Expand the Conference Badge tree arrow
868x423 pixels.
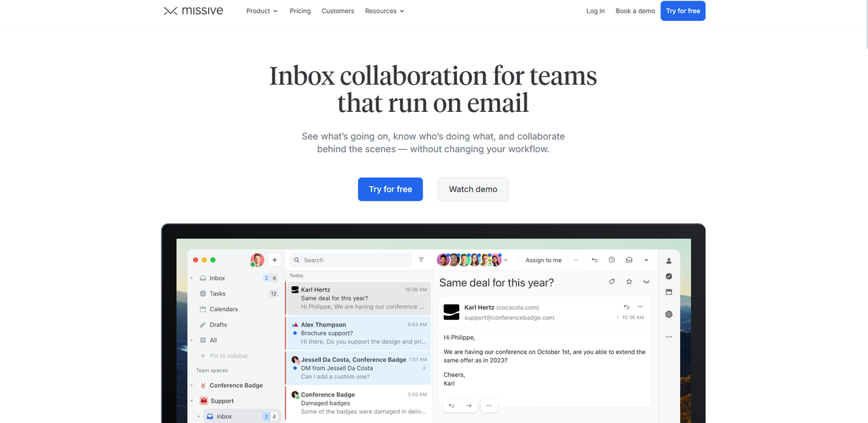[192, 386]
